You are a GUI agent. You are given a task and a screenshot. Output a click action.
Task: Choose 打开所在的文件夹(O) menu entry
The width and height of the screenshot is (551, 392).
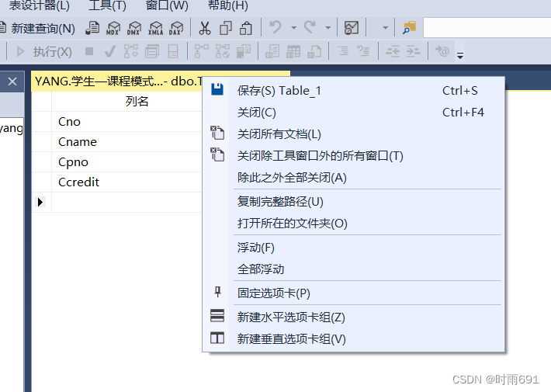pyautogui.click(x=354, y=224)
